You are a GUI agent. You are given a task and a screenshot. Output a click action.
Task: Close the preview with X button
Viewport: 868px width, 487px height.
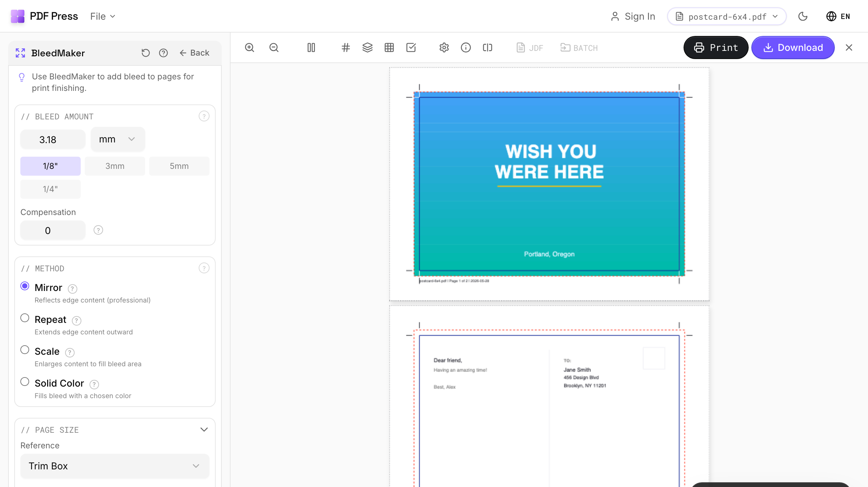[849, 47]
